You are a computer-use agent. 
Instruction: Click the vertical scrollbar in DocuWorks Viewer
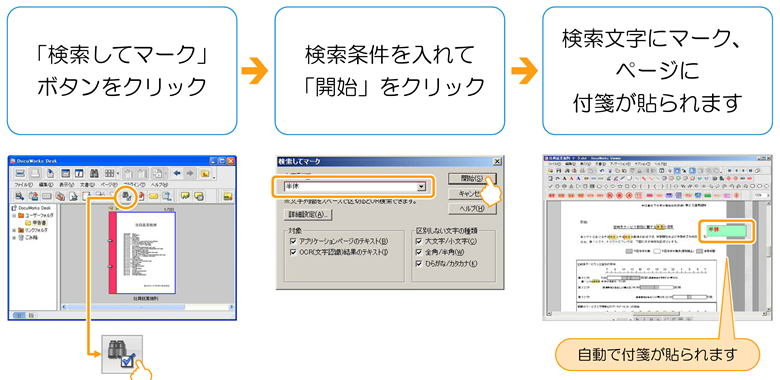coord(769,257)
